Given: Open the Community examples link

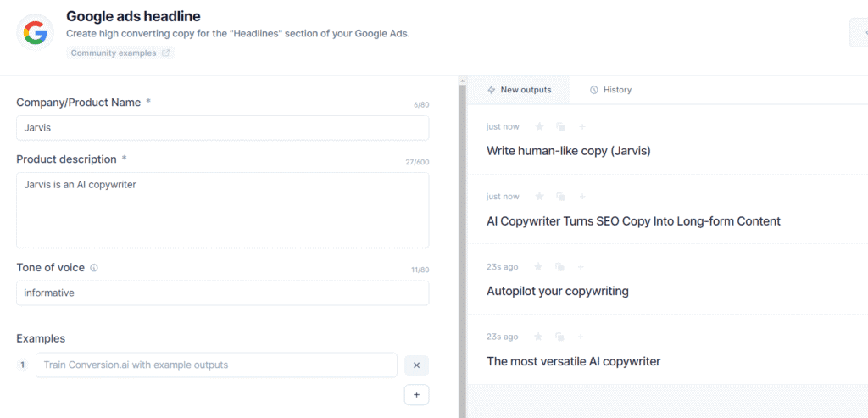Looking at the screenshot, I should [x=120, y=53].
